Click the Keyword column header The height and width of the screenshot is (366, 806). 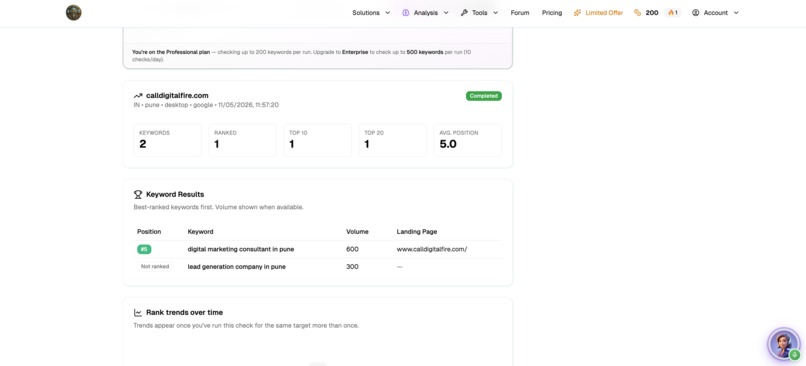[x=200, y=232]
